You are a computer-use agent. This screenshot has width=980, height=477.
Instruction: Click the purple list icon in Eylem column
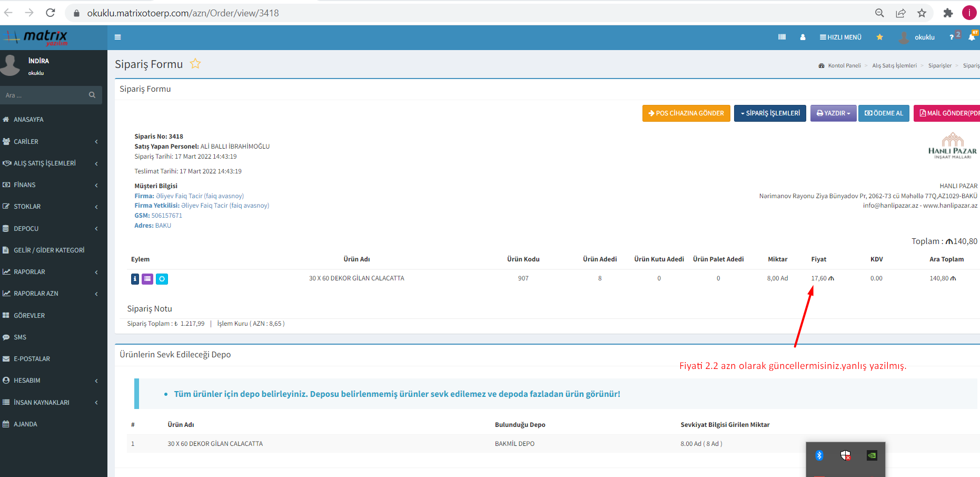[x=147, y=279]
